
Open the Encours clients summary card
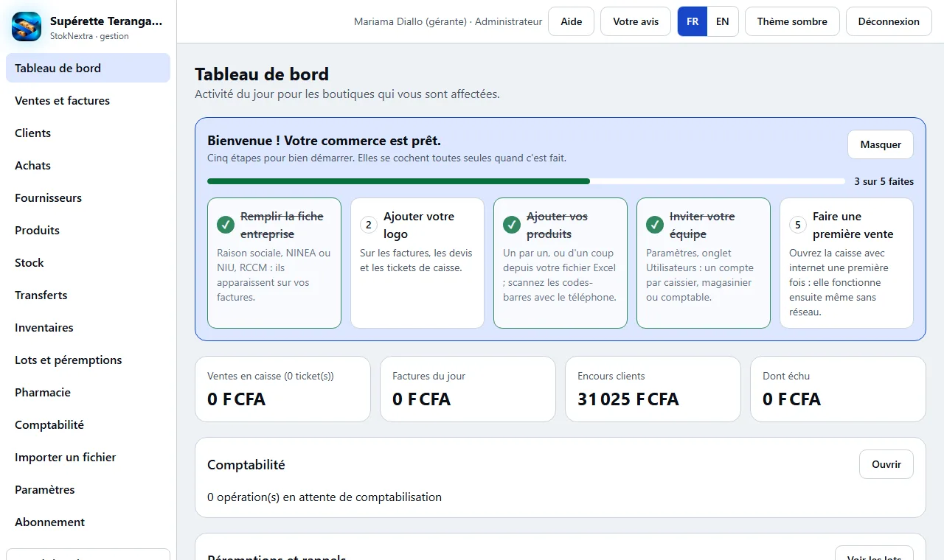653,389
